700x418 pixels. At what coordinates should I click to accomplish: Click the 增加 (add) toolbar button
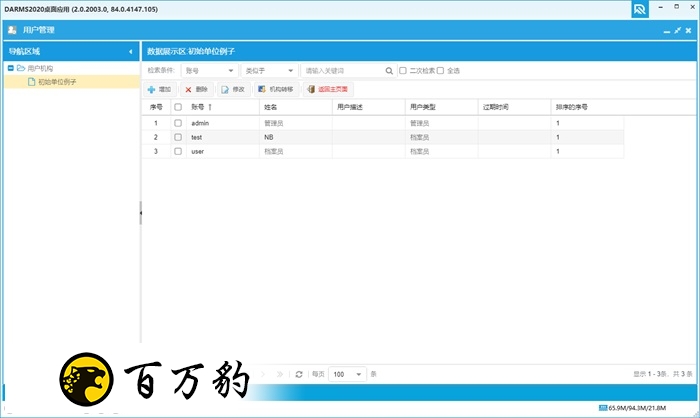160,89
